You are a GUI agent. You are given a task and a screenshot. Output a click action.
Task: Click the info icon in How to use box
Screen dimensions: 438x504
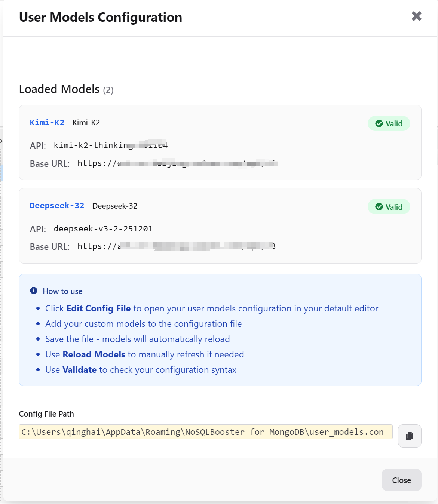click(x=34, y=291)
